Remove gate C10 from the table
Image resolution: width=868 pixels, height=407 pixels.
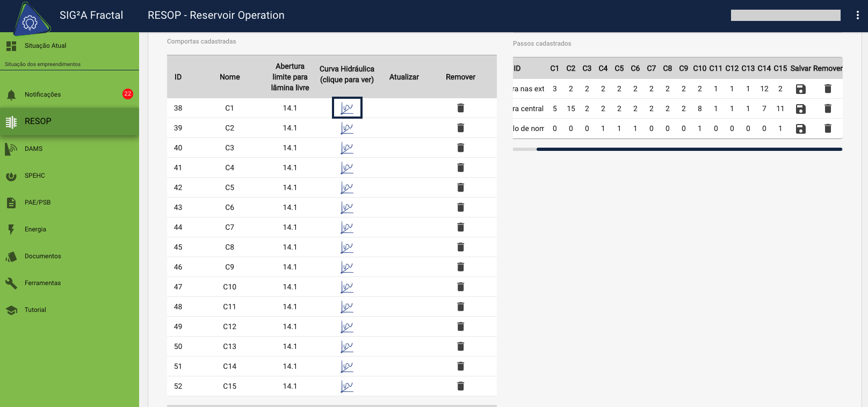(x=460, y=287)
